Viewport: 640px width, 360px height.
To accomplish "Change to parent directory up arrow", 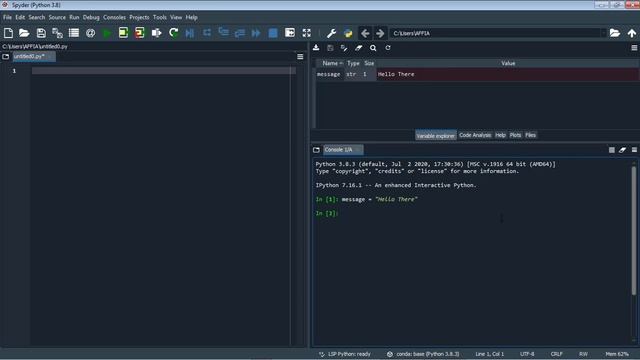I will (x=631, y=33).
